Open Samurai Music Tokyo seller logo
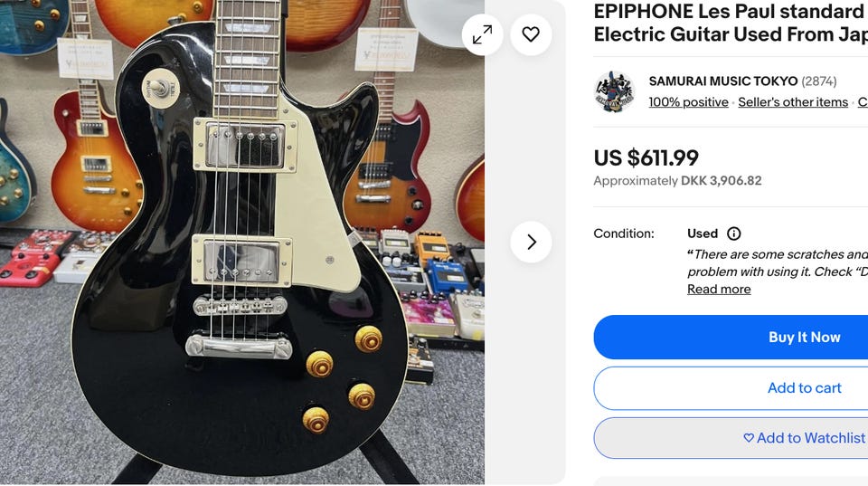868x486 pixels. pos(615,92)
